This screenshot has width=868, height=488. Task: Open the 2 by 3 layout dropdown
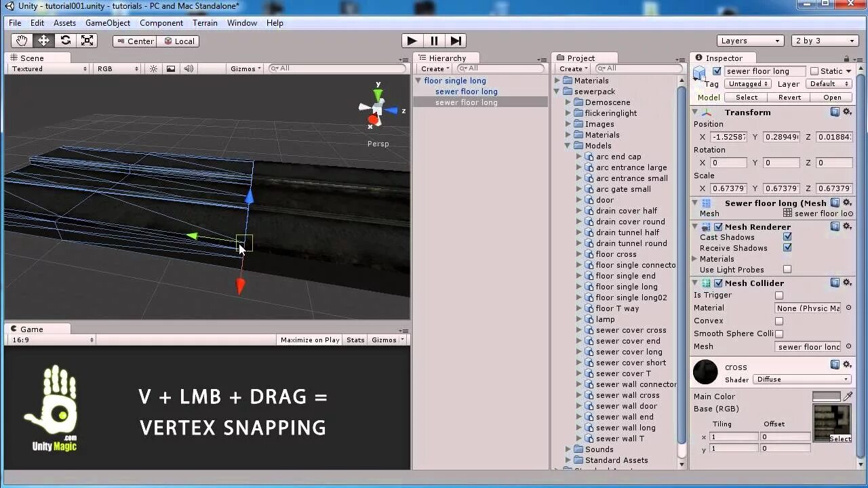pyautogui.click(x=825, y=41)
